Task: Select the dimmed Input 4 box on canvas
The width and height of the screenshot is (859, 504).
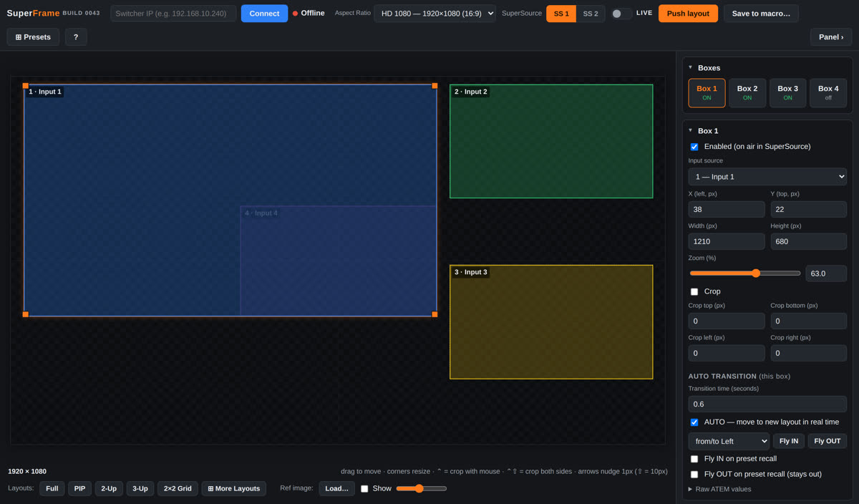Action: 339,261
